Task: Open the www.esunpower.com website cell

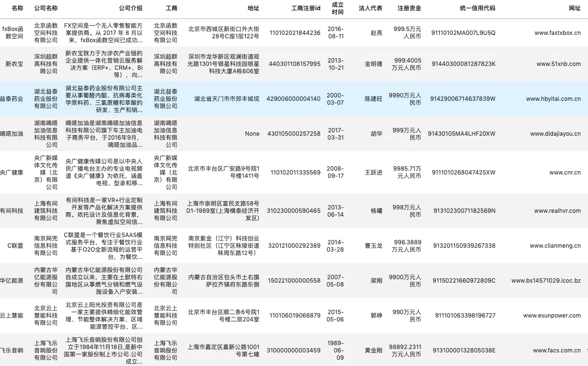Action: pyautogui.click(x=552, y=316)
